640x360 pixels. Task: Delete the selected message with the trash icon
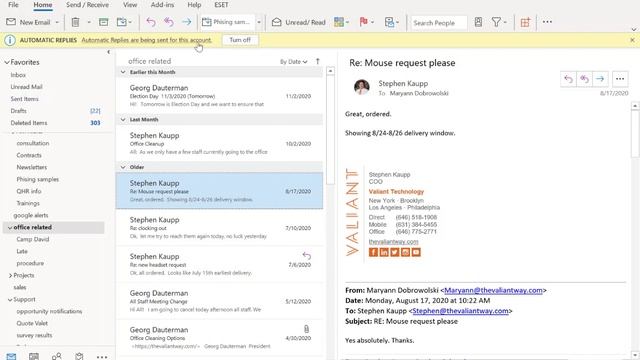pos(76,22)
